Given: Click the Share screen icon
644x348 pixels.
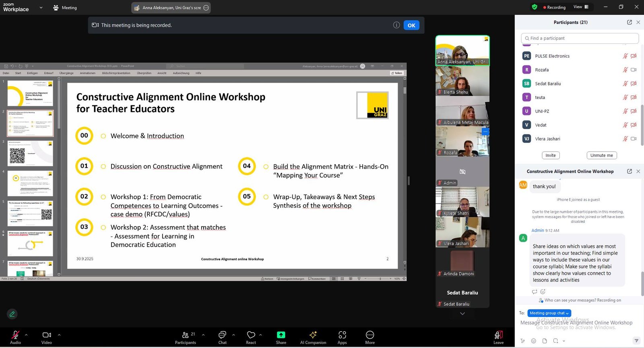Looking at the screenshot, I should [x=281, y=335].
